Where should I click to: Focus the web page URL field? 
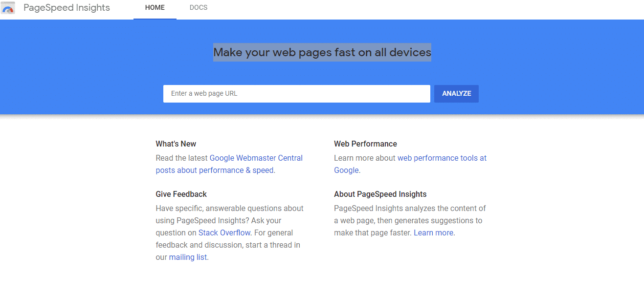[296, 94]
